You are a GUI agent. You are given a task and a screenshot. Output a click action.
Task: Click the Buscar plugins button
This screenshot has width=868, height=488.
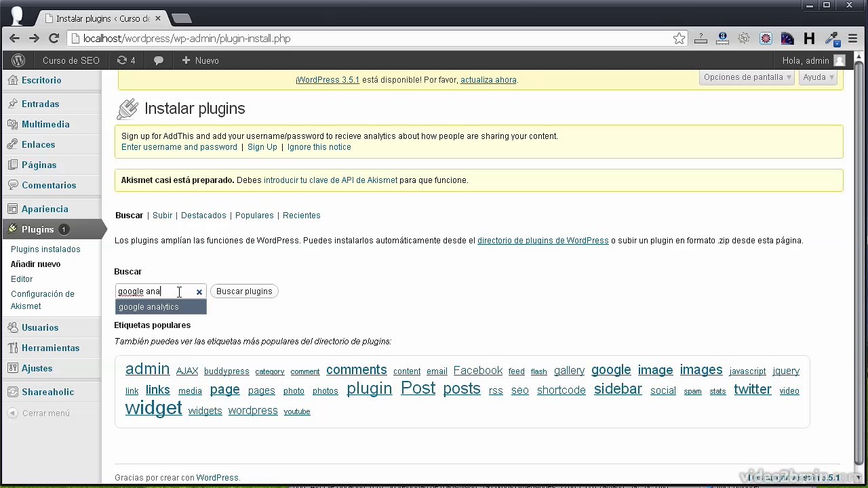click(x=244, y=291)
